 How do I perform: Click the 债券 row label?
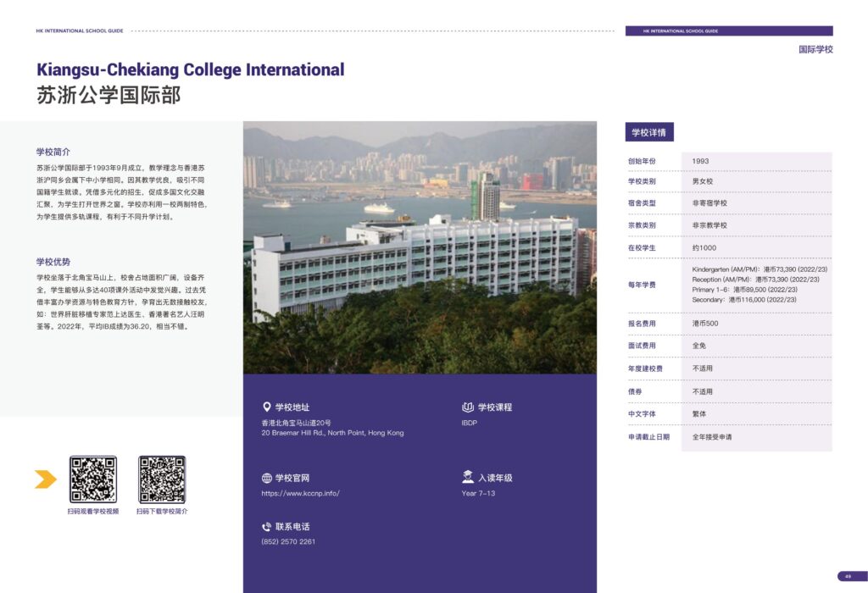635,391
